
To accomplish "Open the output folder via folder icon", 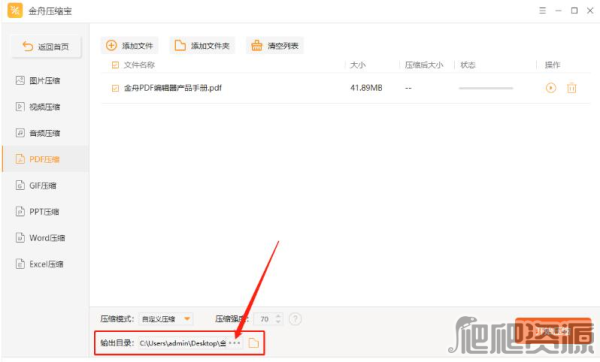I will pyautogui.click(x=253, y=343).
